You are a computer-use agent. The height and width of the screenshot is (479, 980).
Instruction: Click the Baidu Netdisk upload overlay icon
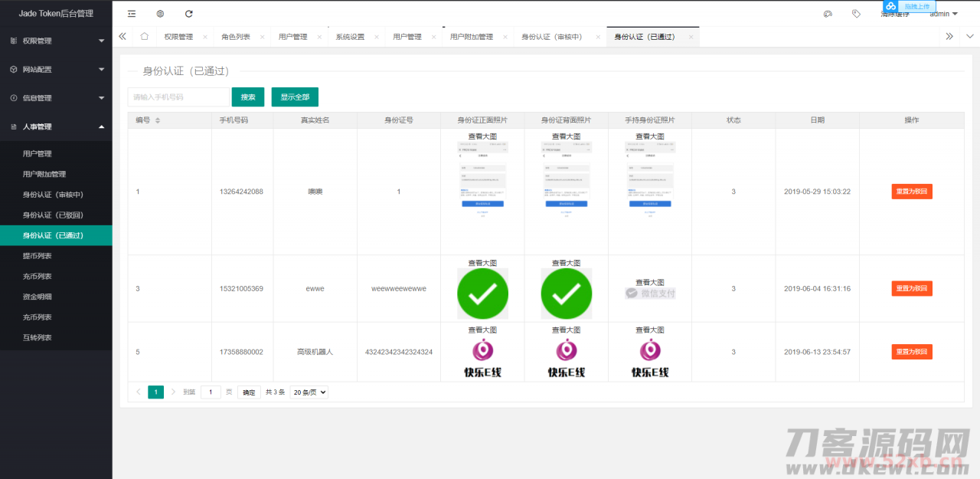890,7
